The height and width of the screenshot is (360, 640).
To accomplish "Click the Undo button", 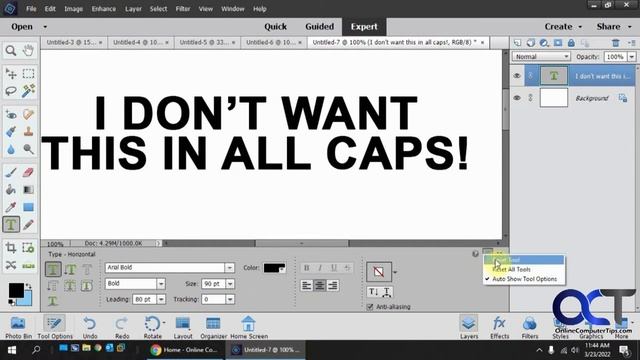I will point(90,327).
